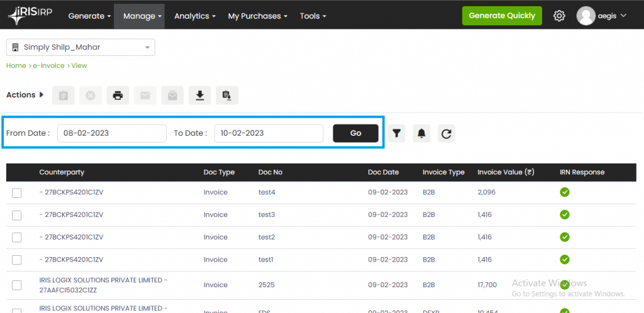The width and height of the screenshot is (644, 313).
Task: Click the notification bell icon
Action: point(421,133)
